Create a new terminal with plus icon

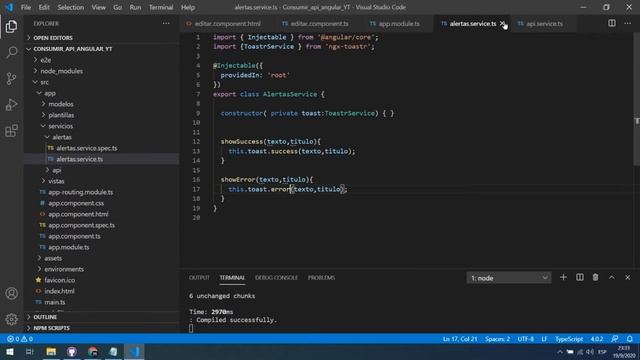coord(563,278)
